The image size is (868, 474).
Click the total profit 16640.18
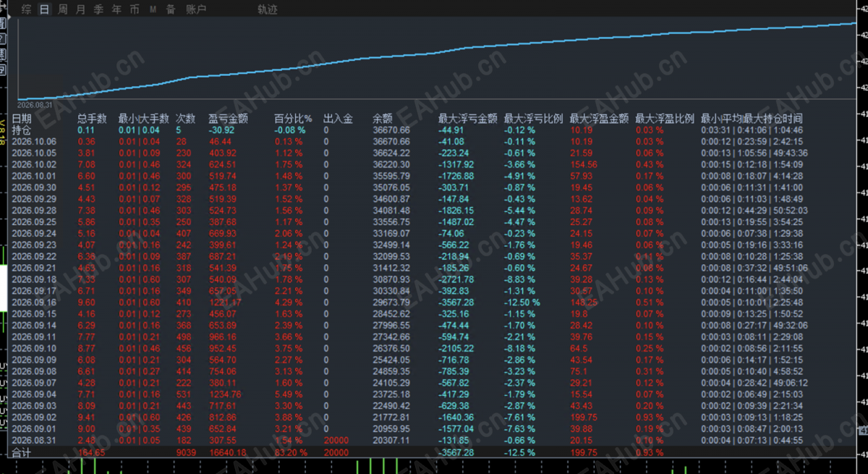(228, 453)
